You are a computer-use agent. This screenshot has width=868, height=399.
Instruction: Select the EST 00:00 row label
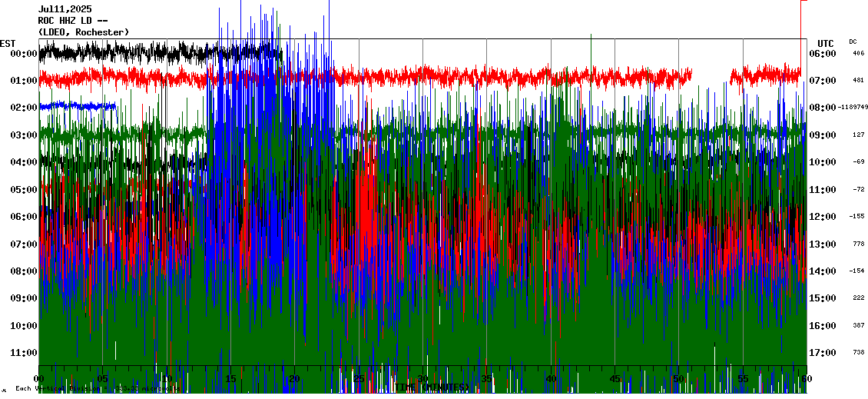[x=24, y=54]
